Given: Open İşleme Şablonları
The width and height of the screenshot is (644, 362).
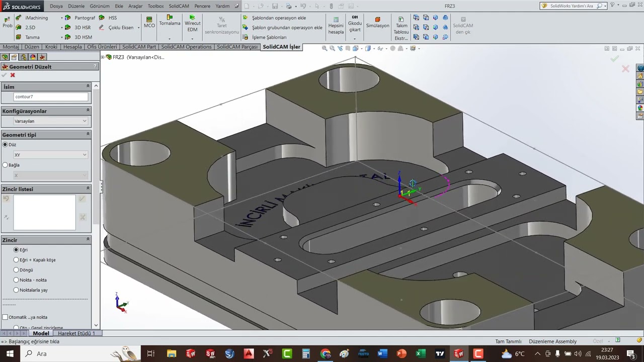Looking at the screenshot, I should point(265,37).
